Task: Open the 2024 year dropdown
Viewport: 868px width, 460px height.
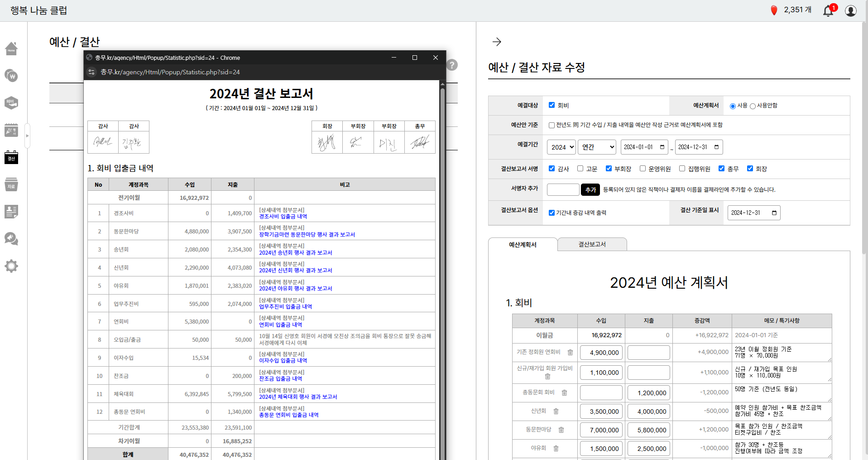Action: pos(561,147)
